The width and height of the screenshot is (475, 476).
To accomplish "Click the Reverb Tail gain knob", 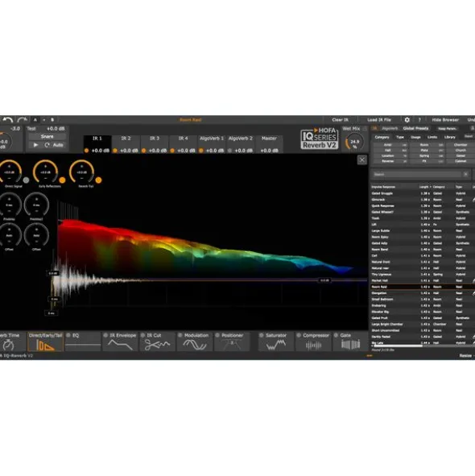I will pos(81,172).
